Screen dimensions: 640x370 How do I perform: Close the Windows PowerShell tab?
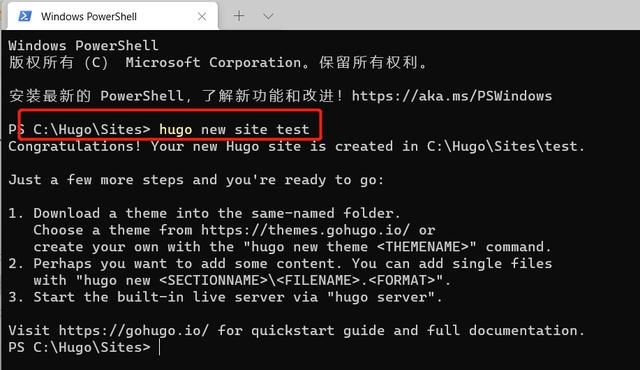pyautogui.click(x=202, y=16)
